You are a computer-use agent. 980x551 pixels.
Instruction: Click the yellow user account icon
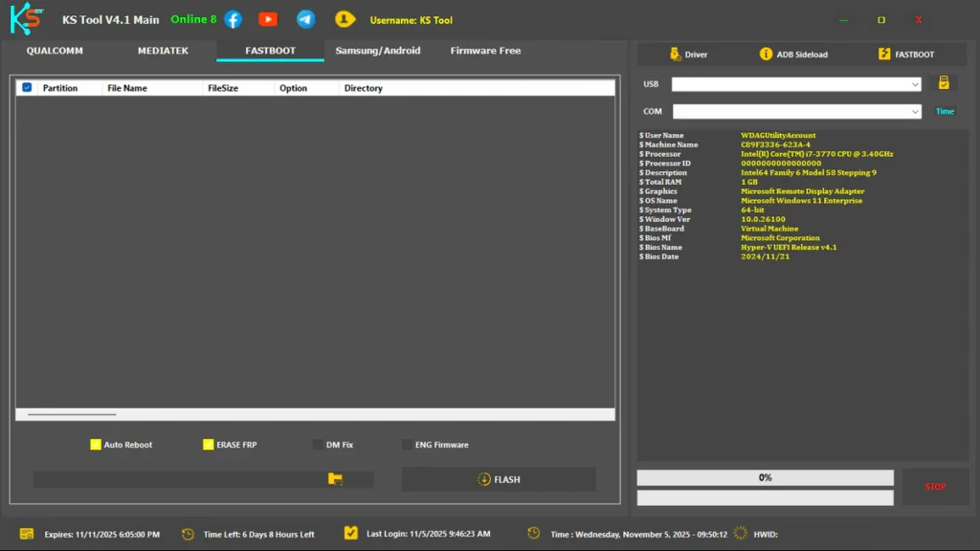(x=345, y=19)
